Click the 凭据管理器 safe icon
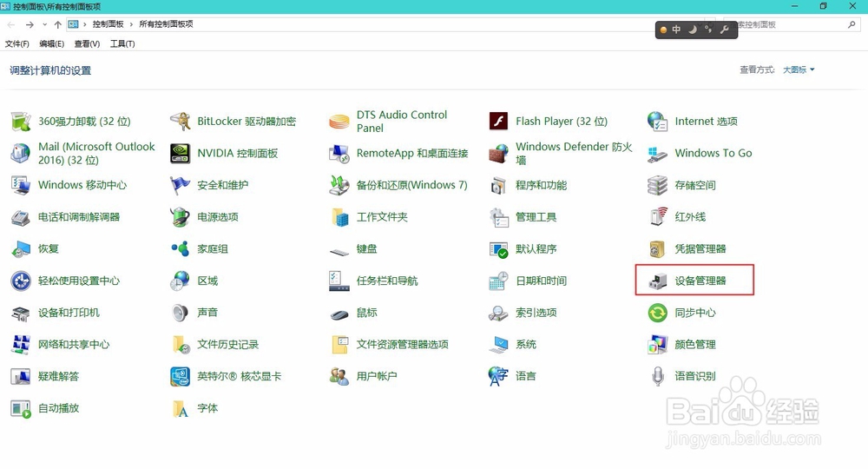Screen dimensions: 868x469 pyautogui.click(x=658, y=249)
